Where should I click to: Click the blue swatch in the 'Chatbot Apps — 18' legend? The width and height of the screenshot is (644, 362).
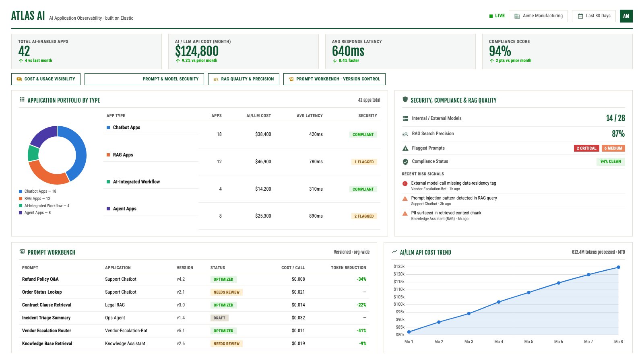point(21,191)
